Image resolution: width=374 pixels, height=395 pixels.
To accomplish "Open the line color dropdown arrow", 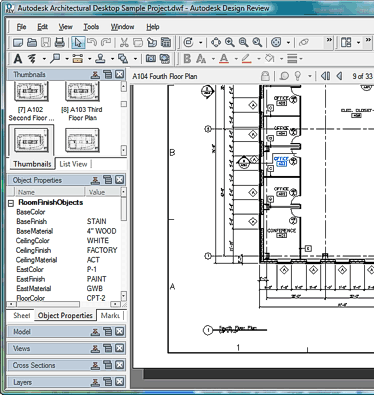I will (x=259, y=59).
